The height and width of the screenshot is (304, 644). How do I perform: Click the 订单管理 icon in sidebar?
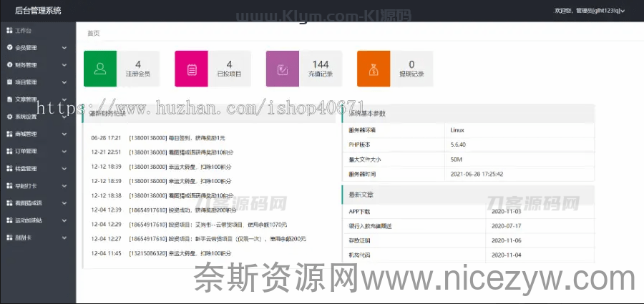point(9,151)
